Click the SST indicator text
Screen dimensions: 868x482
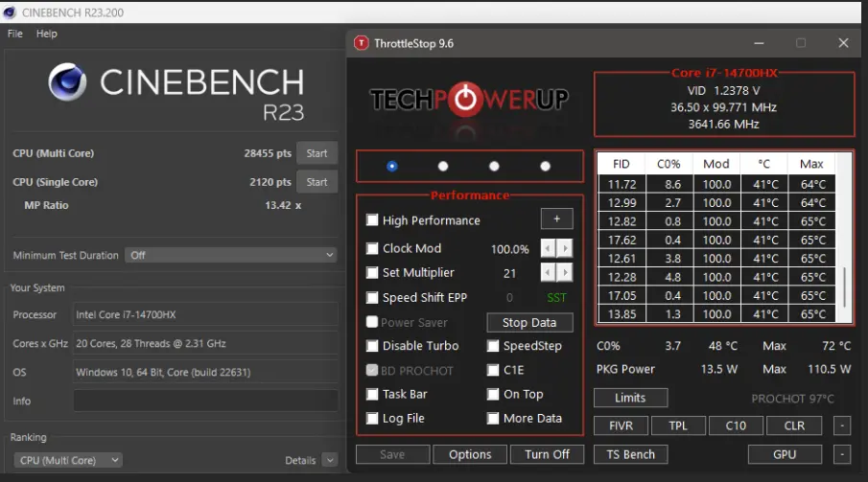pos(556,298)
